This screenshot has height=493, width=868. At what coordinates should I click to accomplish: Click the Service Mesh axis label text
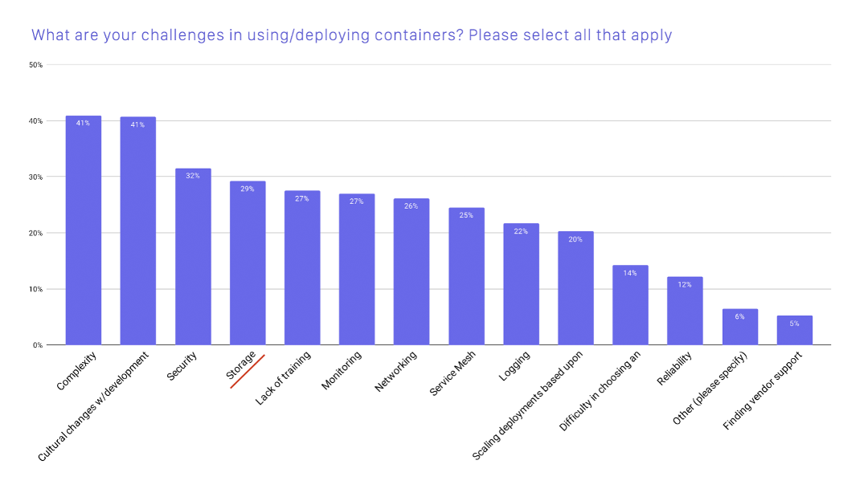tap(455, 373)
